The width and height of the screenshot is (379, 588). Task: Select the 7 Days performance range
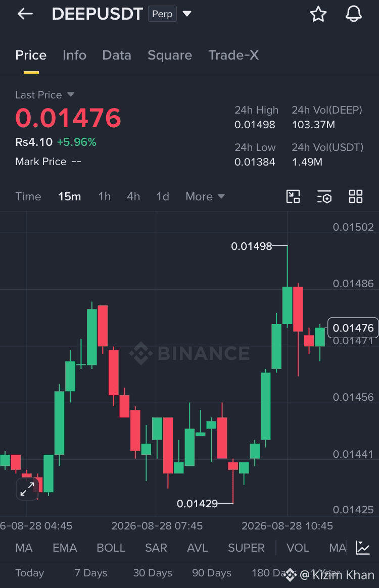coord(91,573)
